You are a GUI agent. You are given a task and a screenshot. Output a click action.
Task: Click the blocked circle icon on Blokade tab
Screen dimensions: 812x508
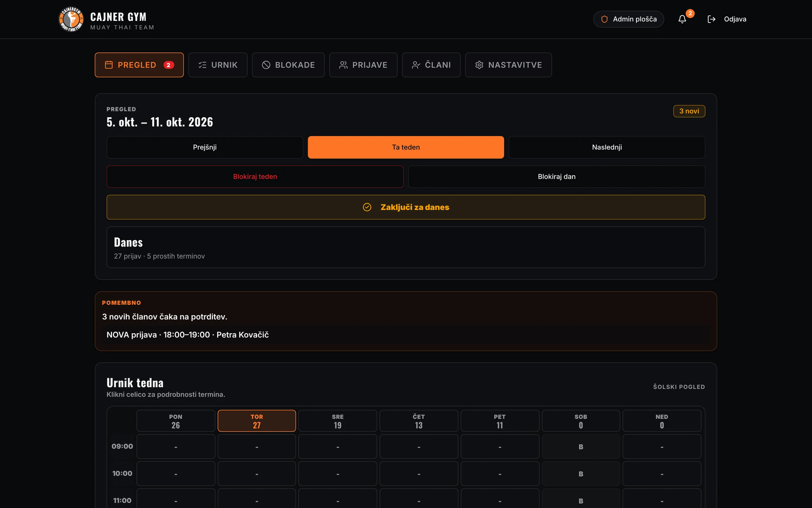[x=266, y=65]
